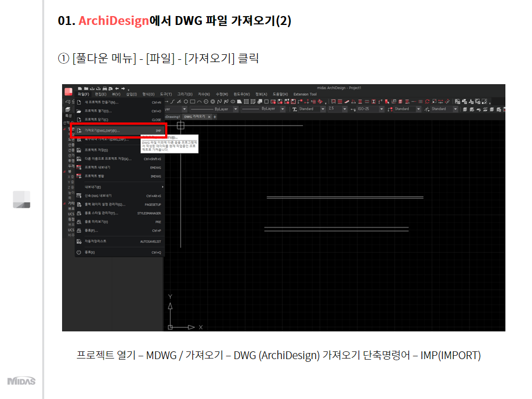This screenshot has height=399, width=532.
Task: Select the hatch draw tool icon
Action: coord(246,101)
